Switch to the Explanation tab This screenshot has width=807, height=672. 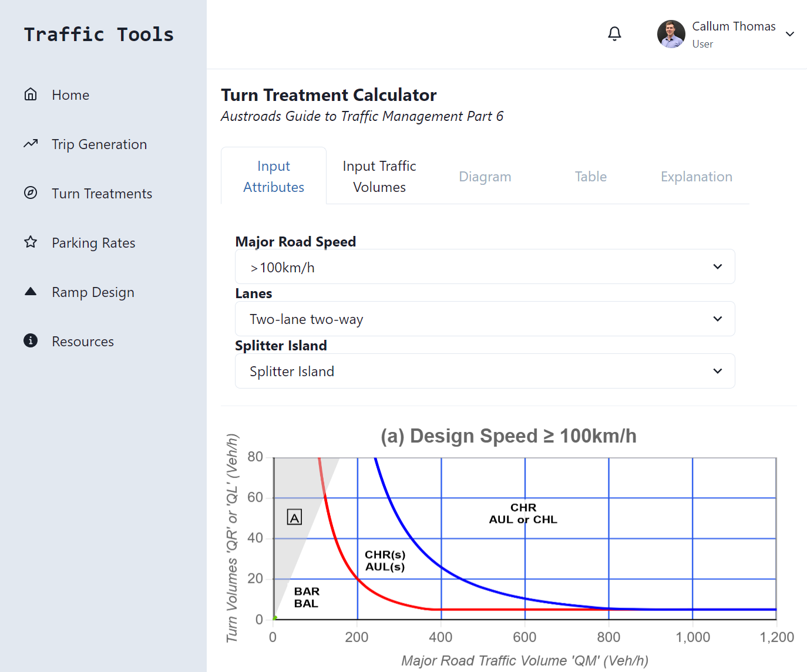click(697, 177)
